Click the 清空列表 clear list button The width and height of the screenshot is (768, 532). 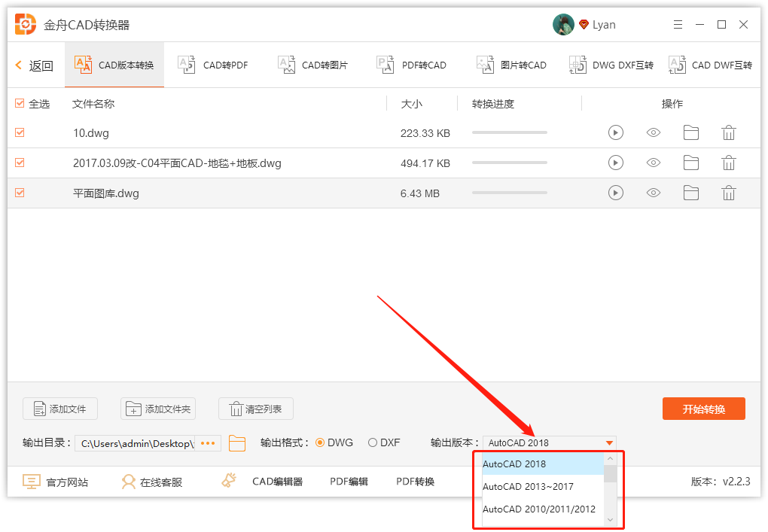256,409
